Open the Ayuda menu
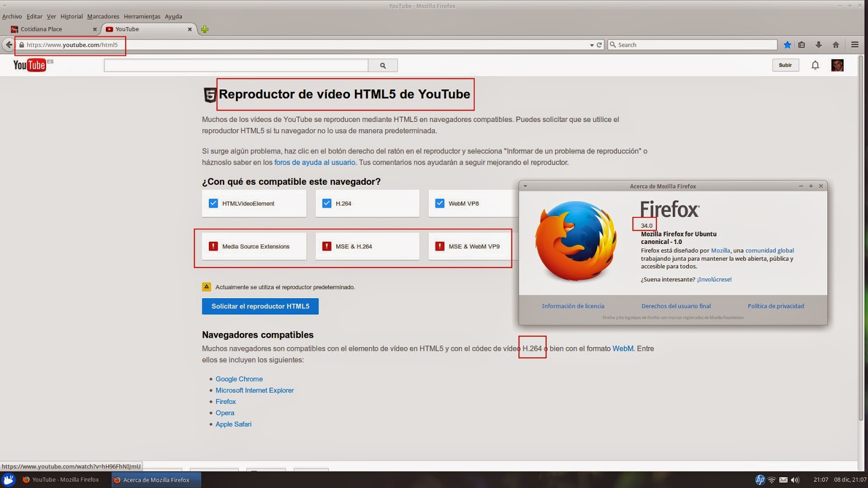868x488 pixels. [x=174, y=16]
